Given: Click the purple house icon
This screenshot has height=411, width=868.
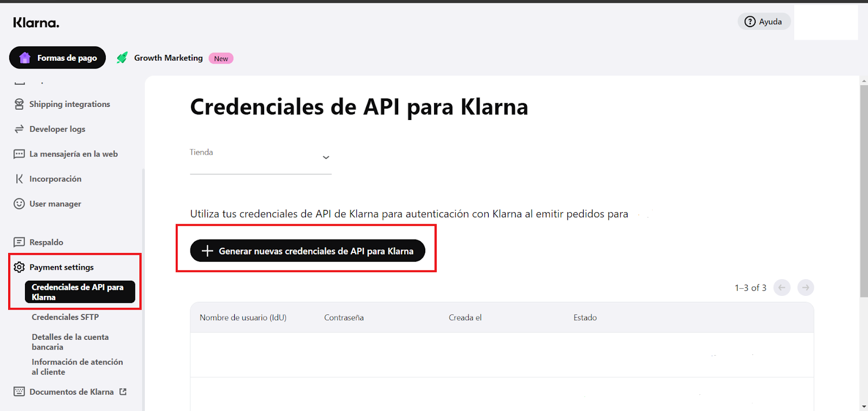Looking at the screenshot, I should coord(25,58).
